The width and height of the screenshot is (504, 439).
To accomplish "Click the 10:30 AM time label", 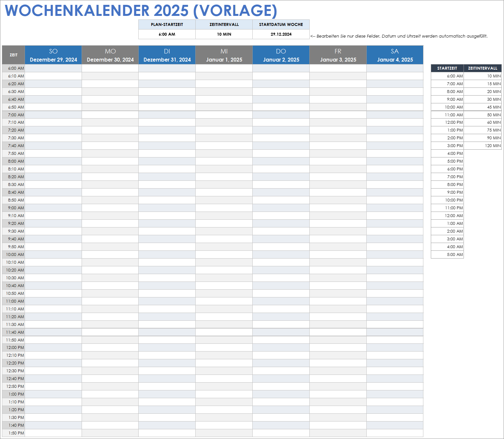I will click(x=14, y=278).
